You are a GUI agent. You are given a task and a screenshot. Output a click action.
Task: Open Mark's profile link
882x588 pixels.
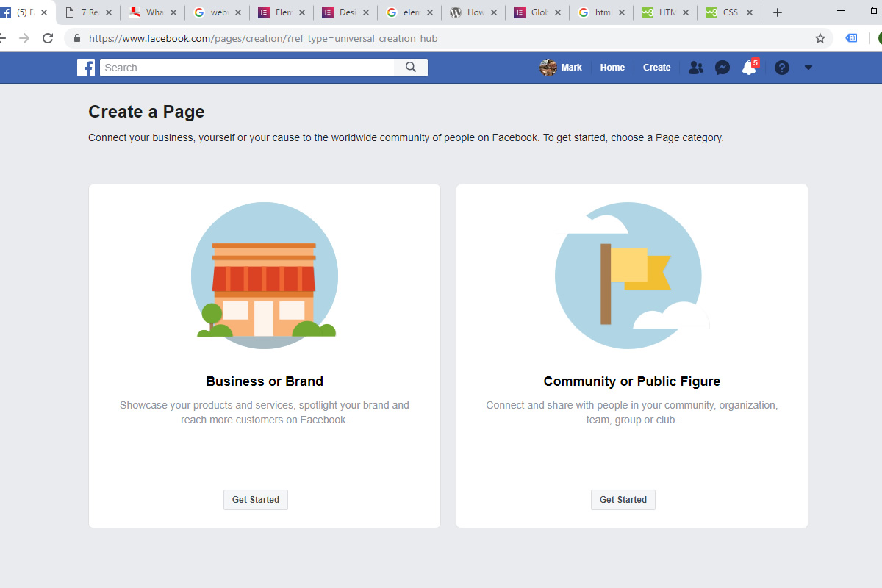coord(561,68)
